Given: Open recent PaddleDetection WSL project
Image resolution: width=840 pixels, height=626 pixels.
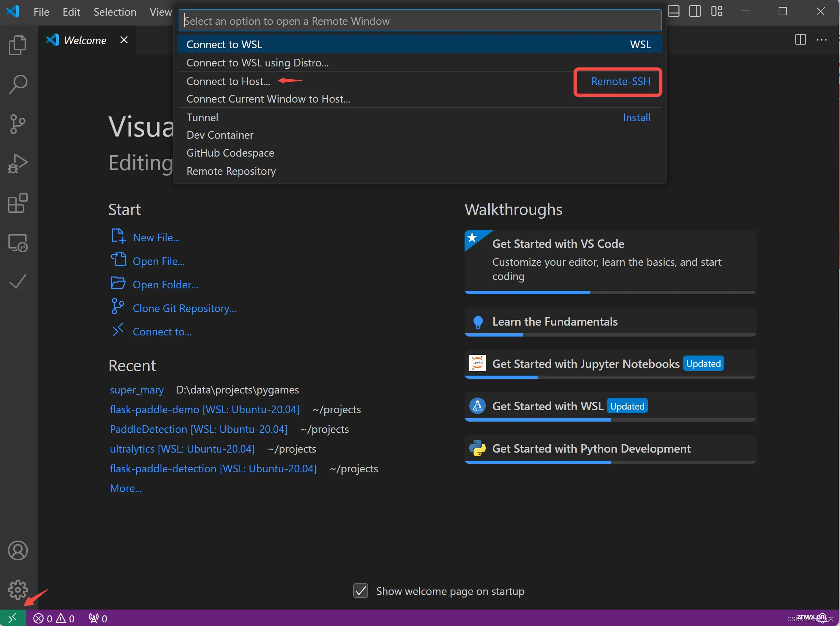Looking at the screenshot, I should point(198,429).
